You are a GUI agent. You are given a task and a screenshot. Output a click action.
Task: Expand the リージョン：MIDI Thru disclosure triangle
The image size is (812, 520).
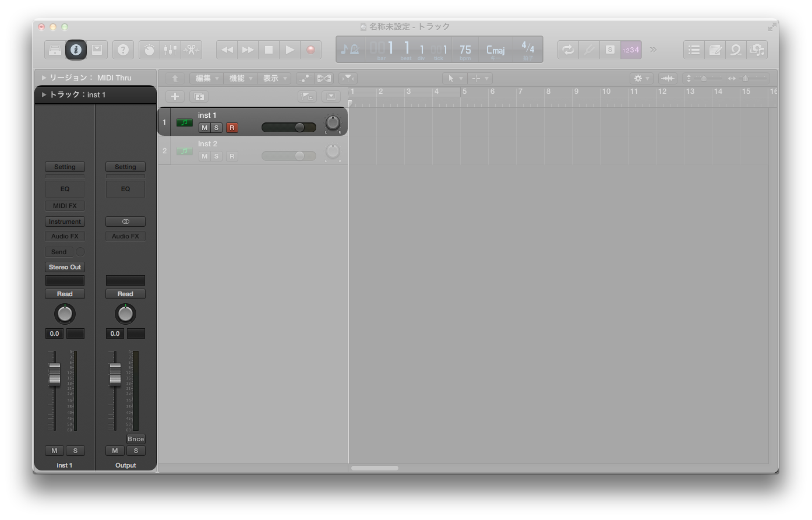tap(43, 77)
